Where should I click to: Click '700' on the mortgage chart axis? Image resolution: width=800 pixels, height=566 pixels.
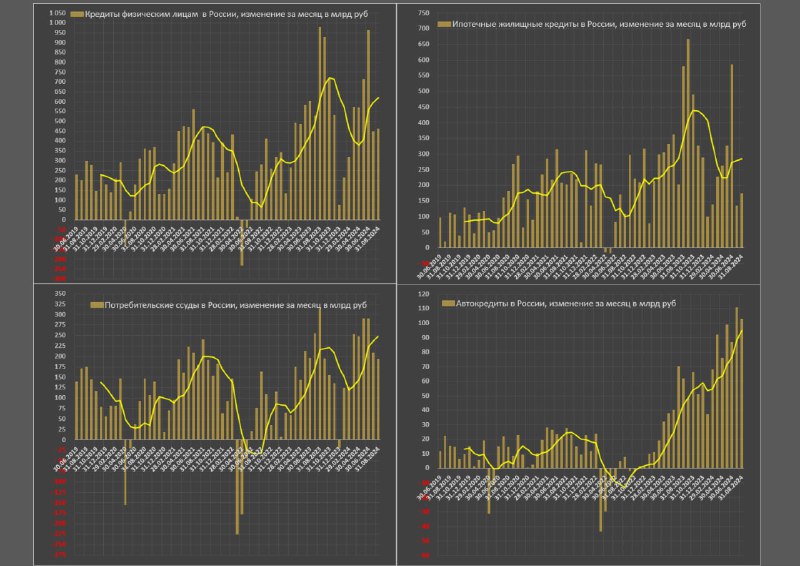(x=423, y=28)
